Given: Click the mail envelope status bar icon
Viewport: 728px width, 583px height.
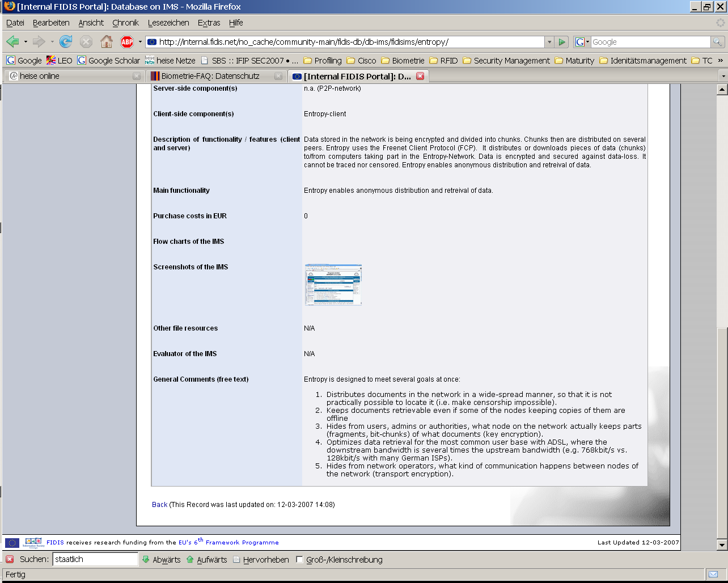Looking at the screenshot, I should pyautogui.click(x=713, y=574).
